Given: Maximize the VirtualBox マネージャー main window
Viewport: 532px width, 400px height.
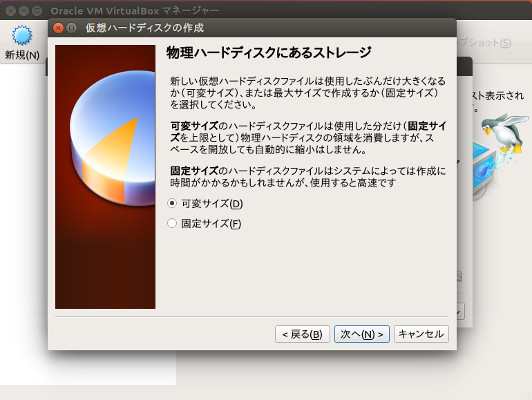Looking at the screenshot, I should point(37,11).
